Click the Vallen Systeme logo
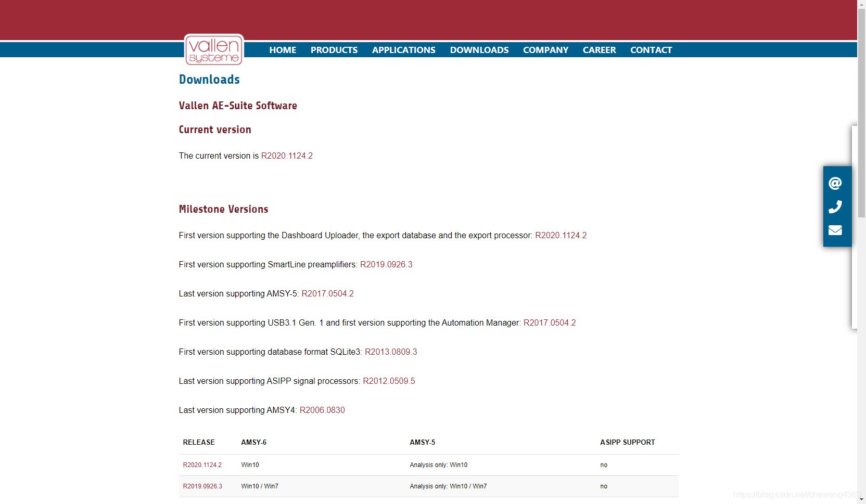 [x=214, y=50]
